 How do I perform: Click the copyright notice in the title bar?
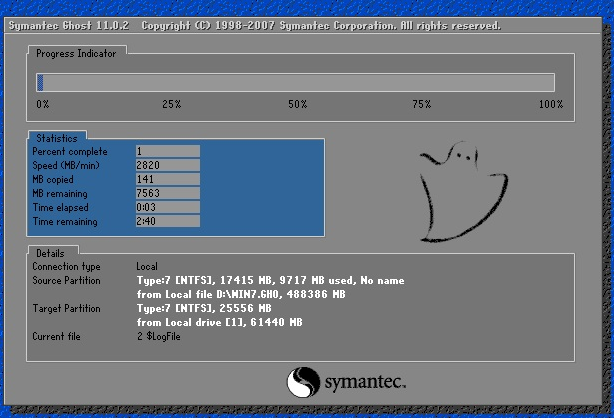321,26
